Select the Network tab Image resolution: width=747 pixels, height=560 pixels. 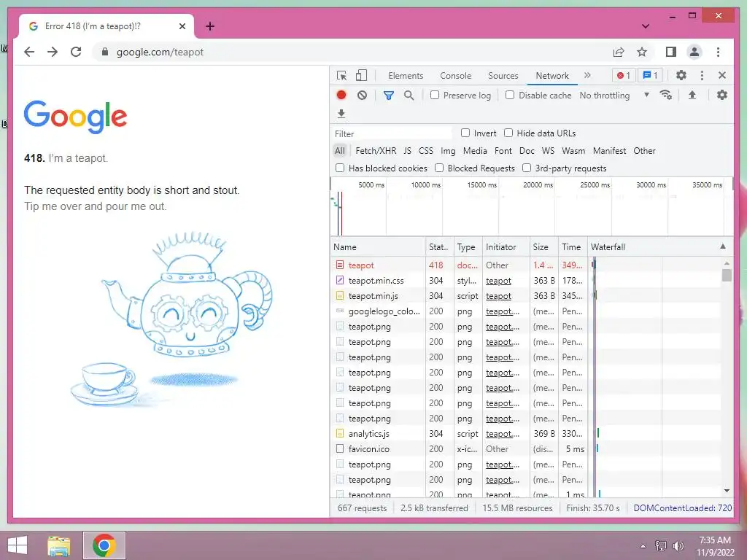click(x=552, y=76)
